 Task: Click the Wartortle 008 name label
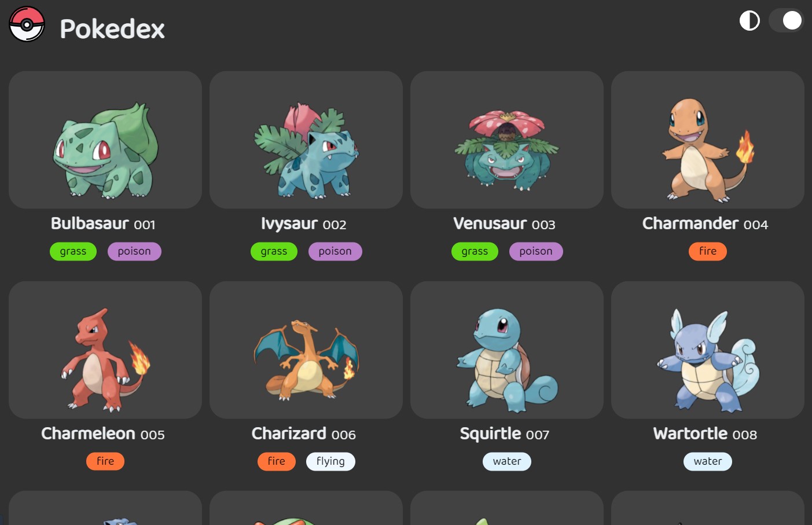[705, 434]
